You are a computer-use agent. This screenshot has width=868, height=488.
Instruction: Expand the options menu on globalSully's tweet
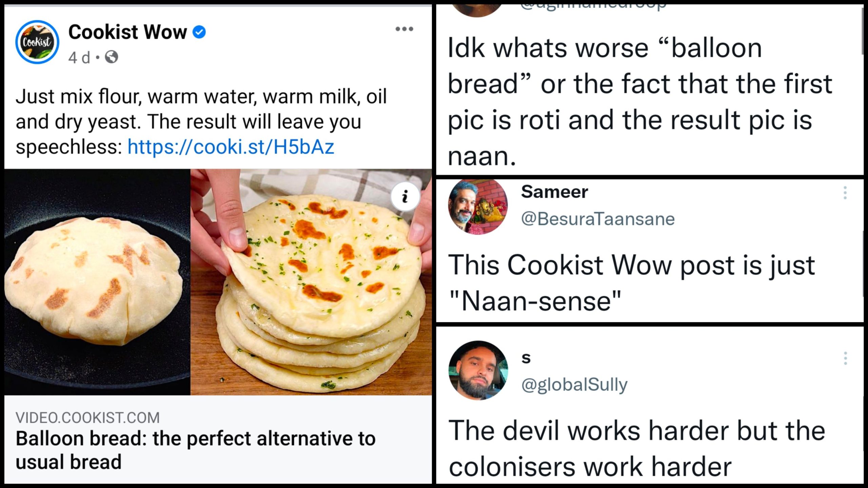pyautogui.click(x=845, y=358)
